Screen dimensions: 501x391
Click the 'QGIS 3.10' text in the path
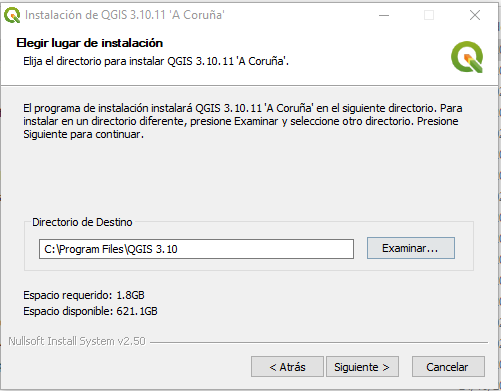pos(153,249)
